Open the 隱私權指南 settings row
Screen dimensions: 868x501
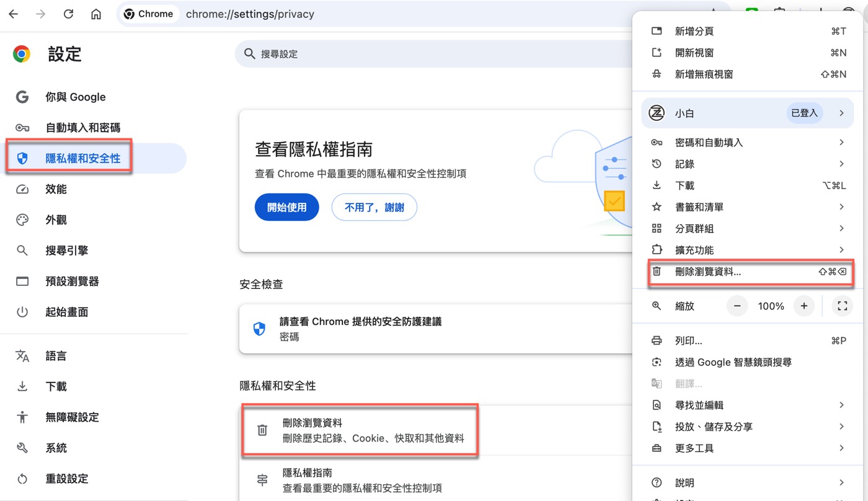tap(436, 480)
